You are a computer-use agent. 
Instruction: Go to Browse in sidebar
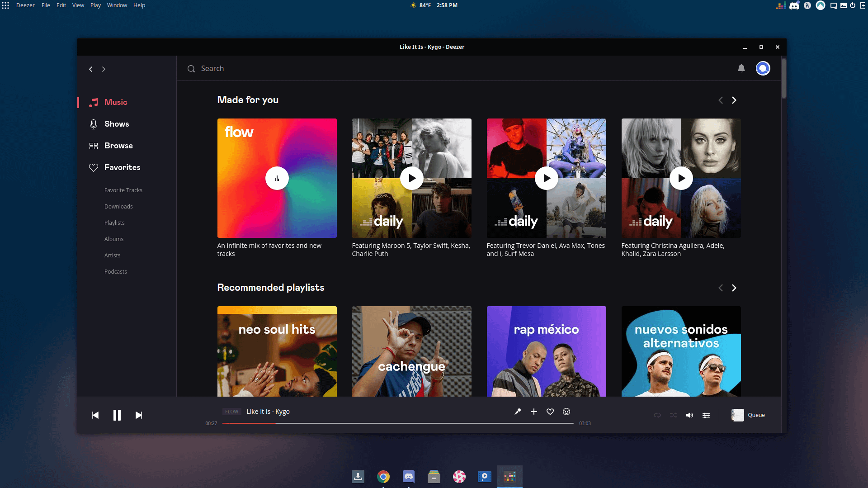[111, 146]
